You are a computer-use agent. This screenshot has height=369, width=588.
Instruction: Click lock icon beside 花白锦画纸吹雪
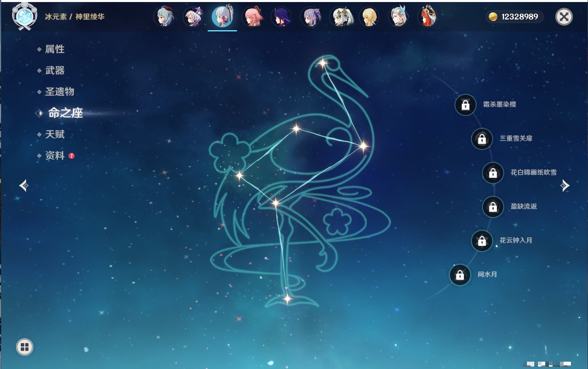pyautogui.click(x=493, y=173)
